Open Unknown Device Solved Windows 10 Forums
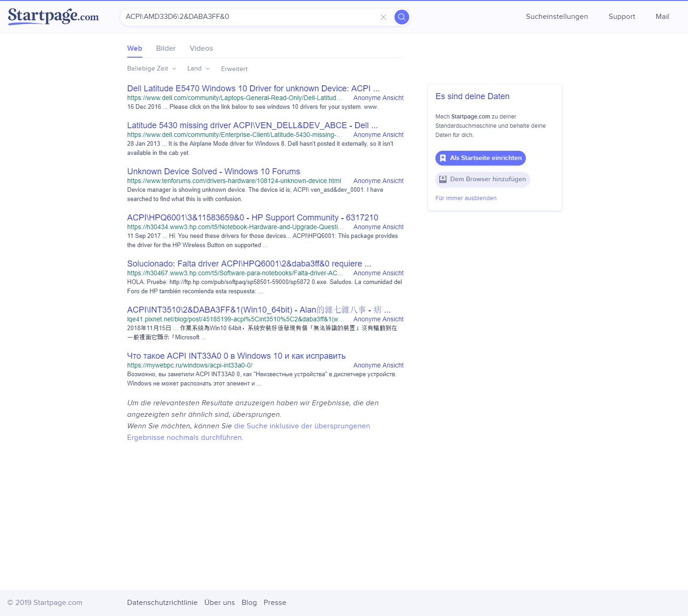The height and width of the screenshot is (616, 688). tap(213, 172)
